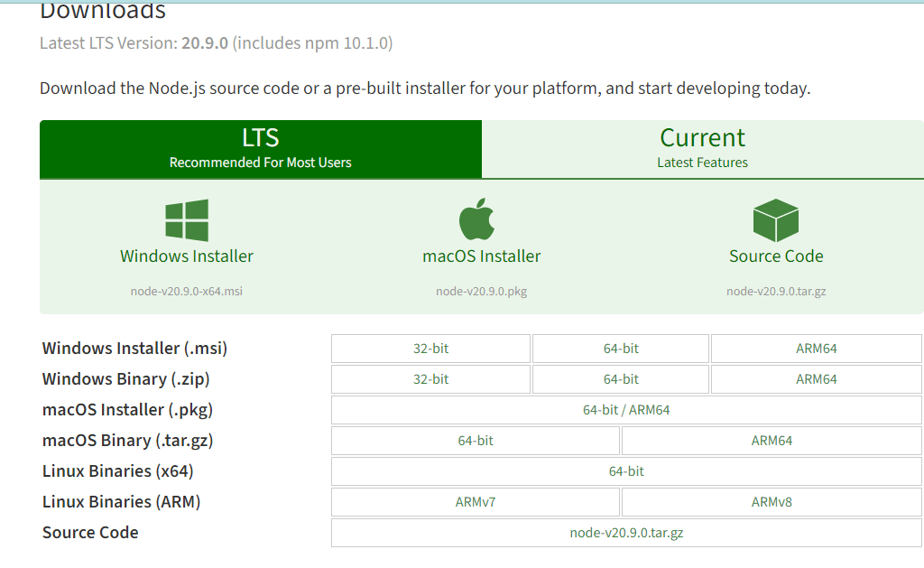Click the node-v20.9.0.pkg filename text

(482, 291)
